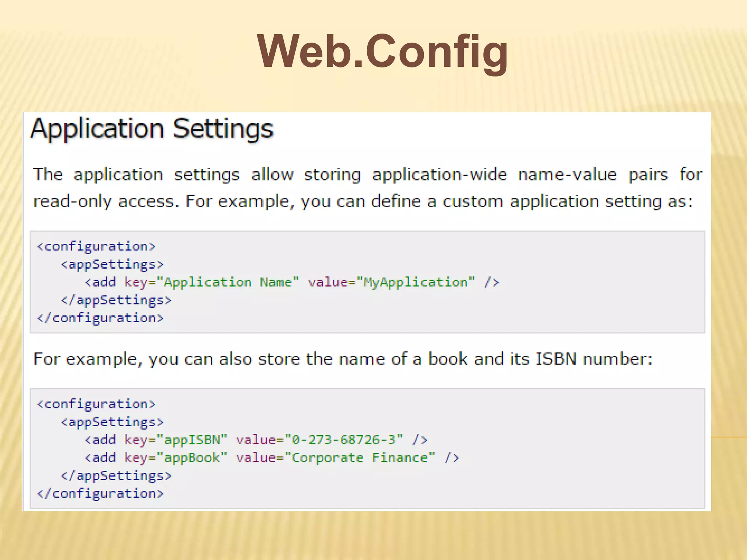Click the phrase 'read-only access' in paragraph
The height and width of the screenshot is (560, 747).
pyautogui.click(x=104, y=201)
